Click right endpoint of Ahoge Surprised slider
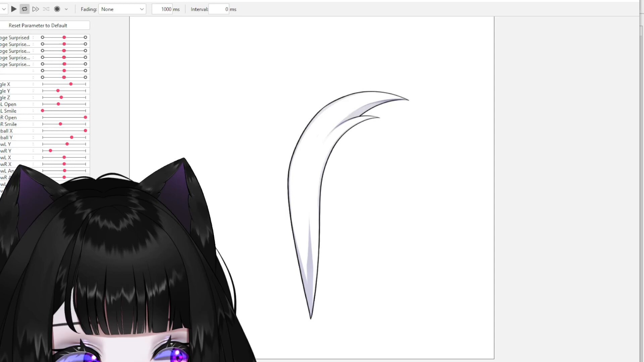The width and height of the screenshot is (644, 362). pos(85,38)
